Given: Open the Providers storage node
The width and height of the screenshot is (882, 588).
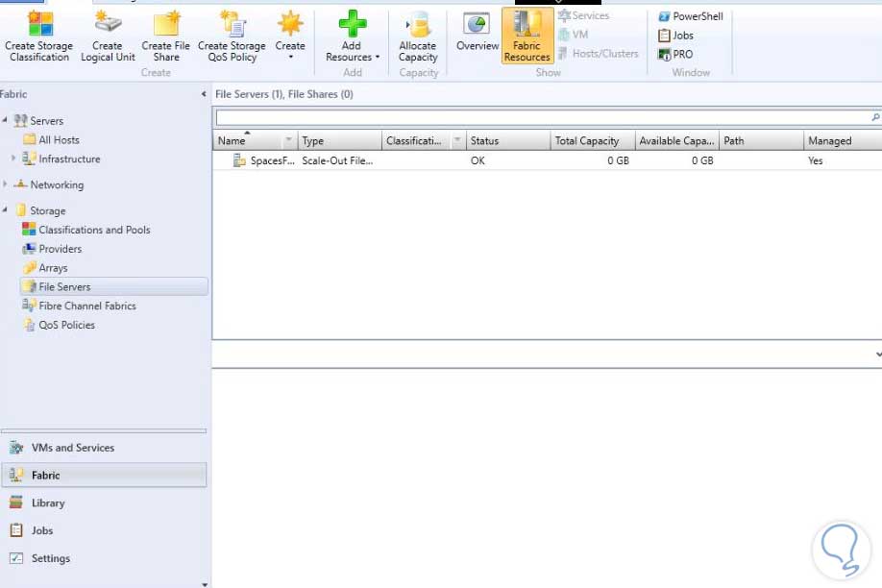Looking at the screenshot, I should click(x=52, y=249).
